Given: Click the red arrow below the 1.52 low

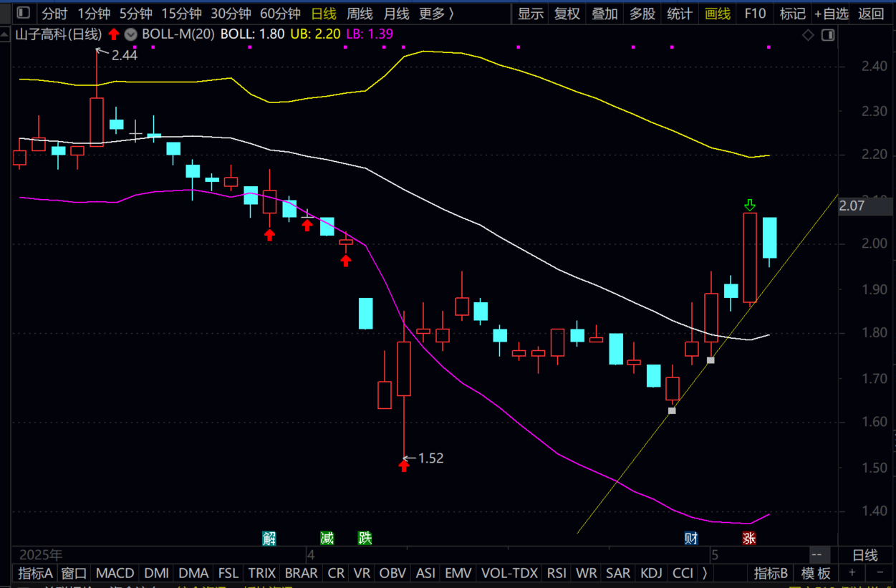Looking at the screenshot, I should click(x=404, y=466).
